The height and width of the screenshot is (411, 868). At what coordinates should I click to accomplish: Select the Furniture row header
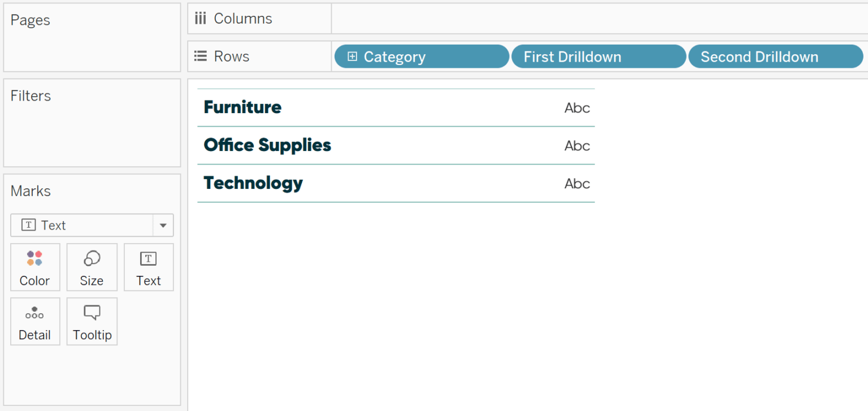pos(242,107)
